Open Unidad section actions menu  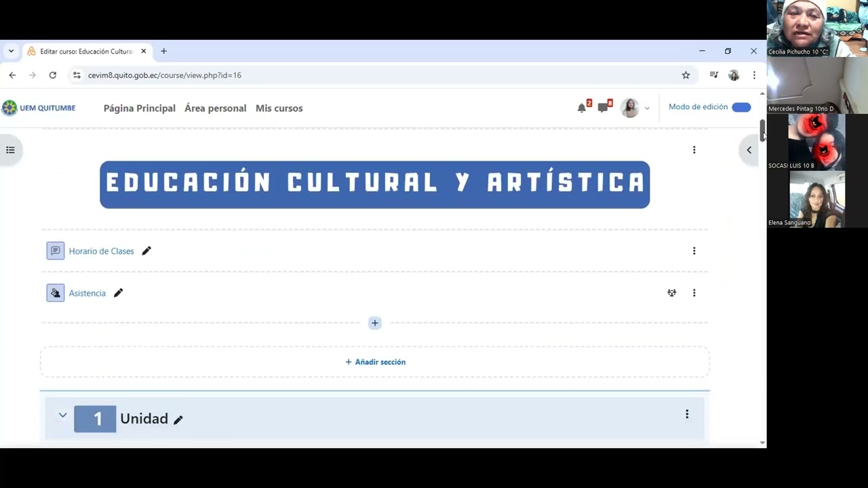687,414
